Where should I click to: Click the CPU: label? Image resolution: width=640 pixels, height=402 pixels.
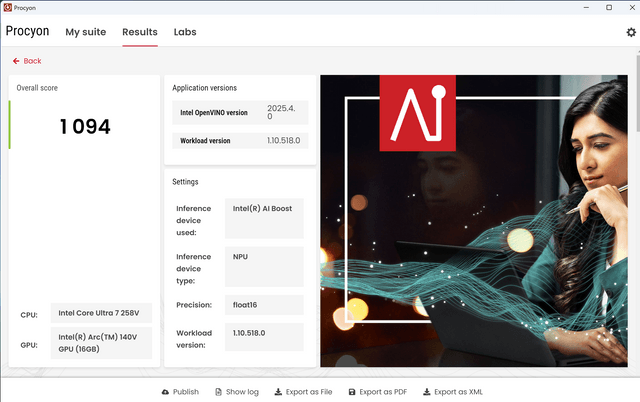tap(29, 315)
